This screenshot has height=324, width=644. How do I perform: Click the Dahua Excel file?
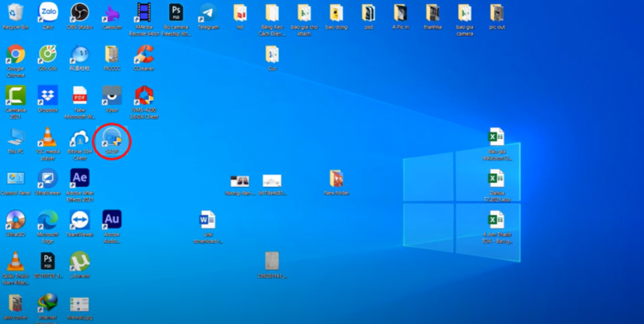point(496,179)
